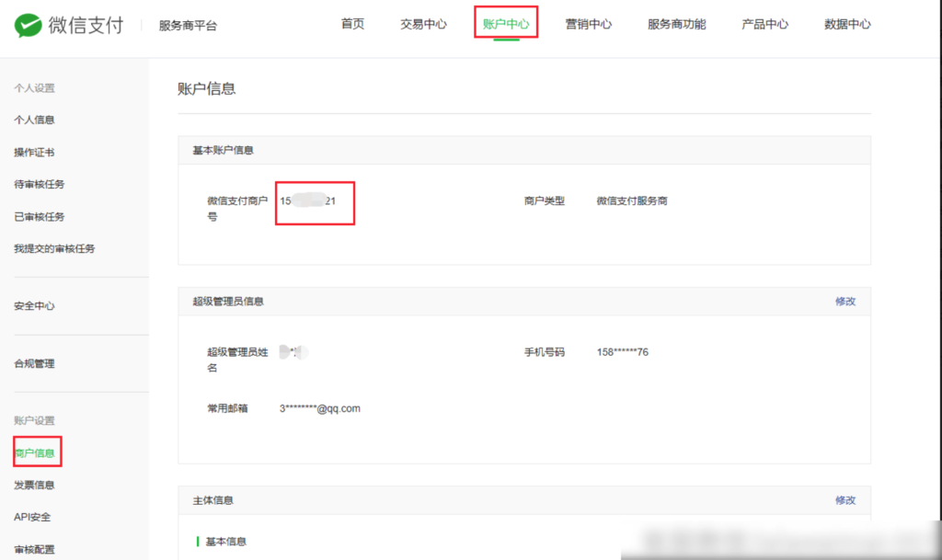Viewport: 942px width, 560px height.
Task: Open the 安全中心 section
Action: [x=34, y=305]
